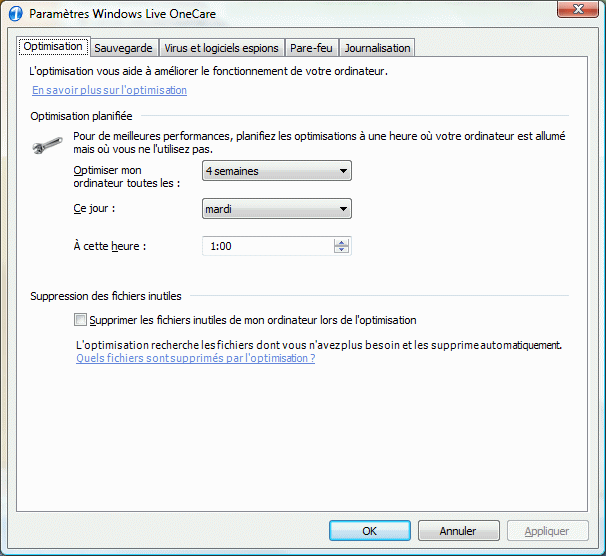This screenshot has width=606, height=556.
Task: Open the Sauvegarde tab
Action: [x=123, y=48]
